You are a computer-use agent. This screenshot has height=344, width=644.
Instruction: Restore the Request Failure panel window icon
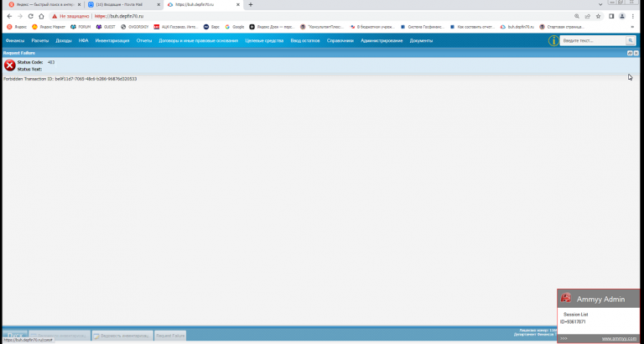point(630,53)
